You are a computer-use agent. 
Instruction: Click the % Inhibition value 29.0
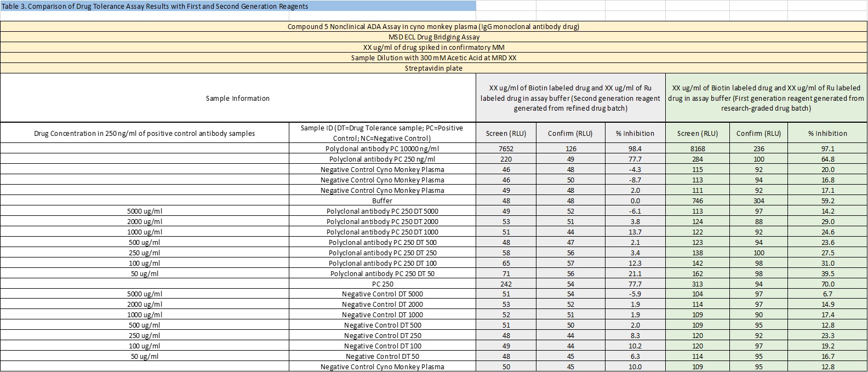click(827, 222)
